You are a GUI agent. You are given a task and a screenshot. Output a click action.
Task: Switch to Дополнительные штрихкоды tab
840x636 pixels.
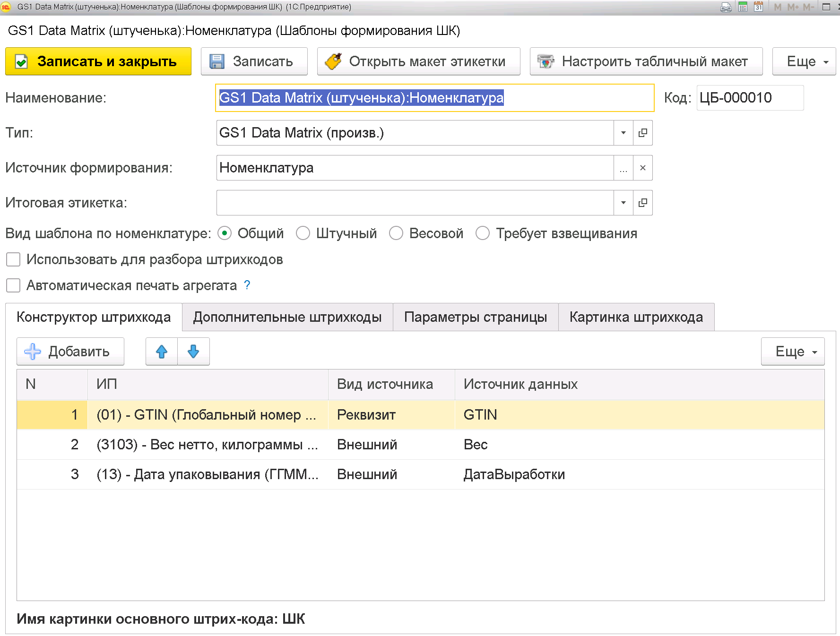pyautogui.click(x=287, y=317)
